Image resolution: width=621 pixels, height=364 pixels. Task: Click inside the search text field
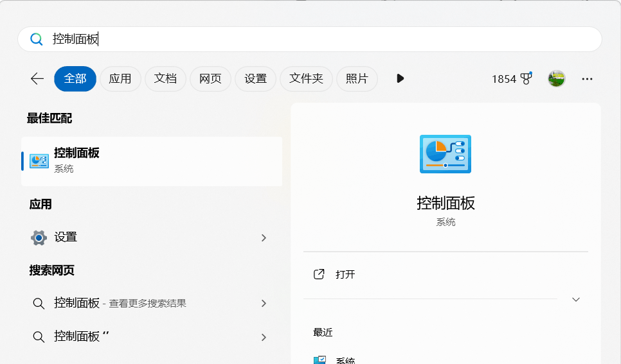pyautogui.click(x=310, y=39)
